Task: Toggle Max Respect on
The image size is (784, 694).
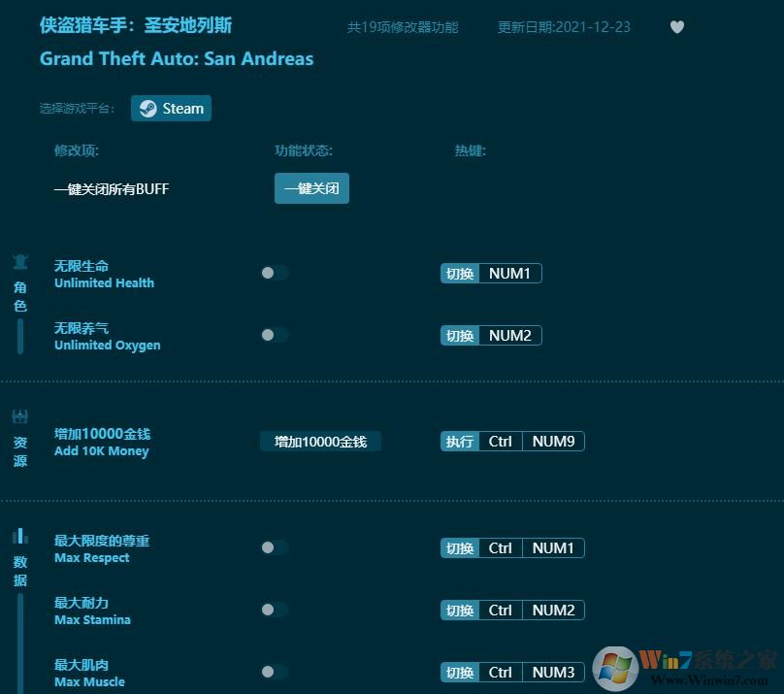Action: pyautogui.click(x=274, y=546)
